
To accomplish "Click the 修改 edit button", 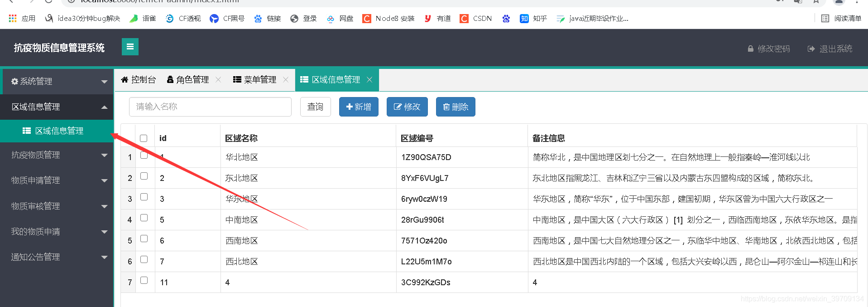I will click(407, 107).
